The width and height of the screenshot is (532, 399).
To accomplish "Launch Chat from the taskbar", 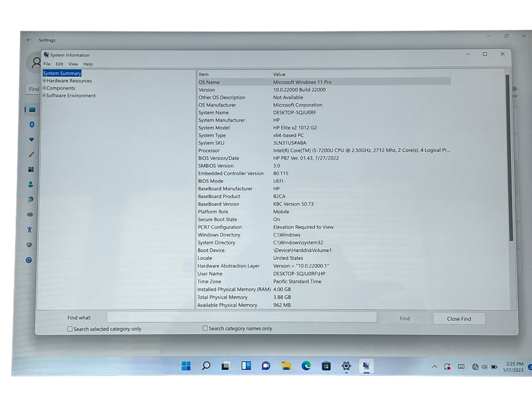I will 266,366.
